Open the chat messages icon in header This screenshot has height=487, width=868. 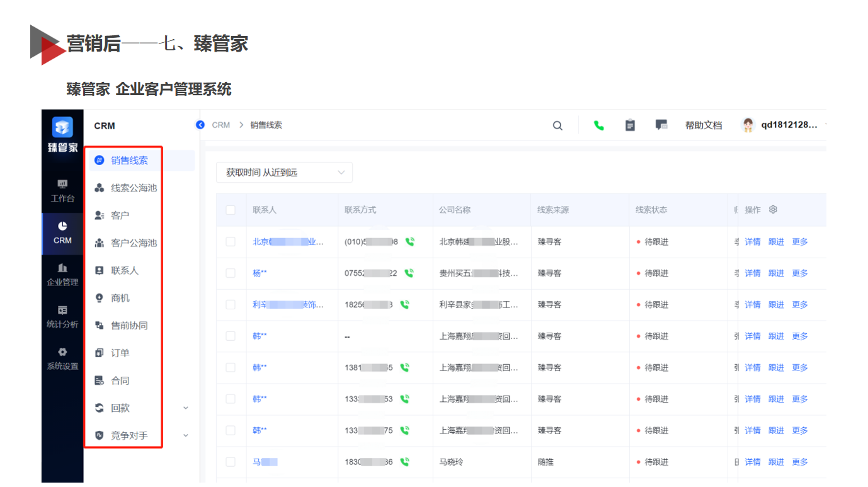tap(661, 125)
